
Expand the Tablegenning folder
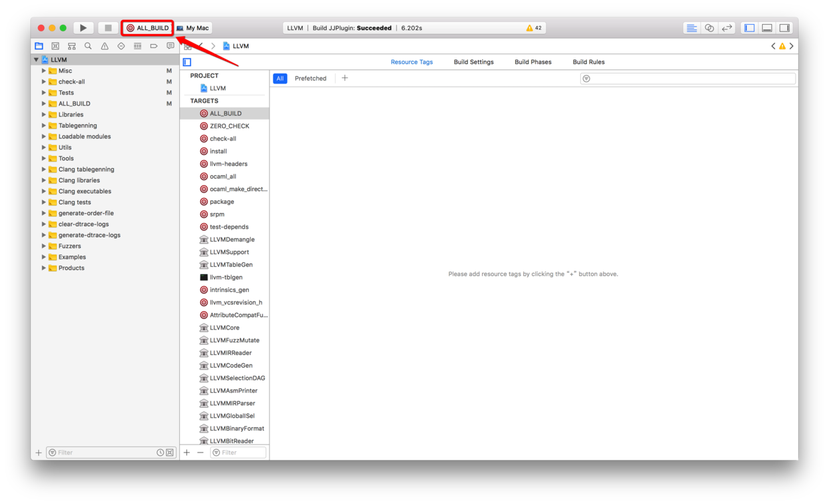click(x=44, y=126)
